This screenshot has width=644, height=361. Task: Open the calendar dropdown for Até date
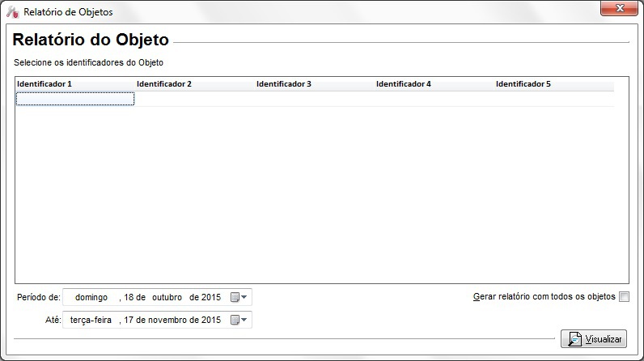(x=240, y=320)
